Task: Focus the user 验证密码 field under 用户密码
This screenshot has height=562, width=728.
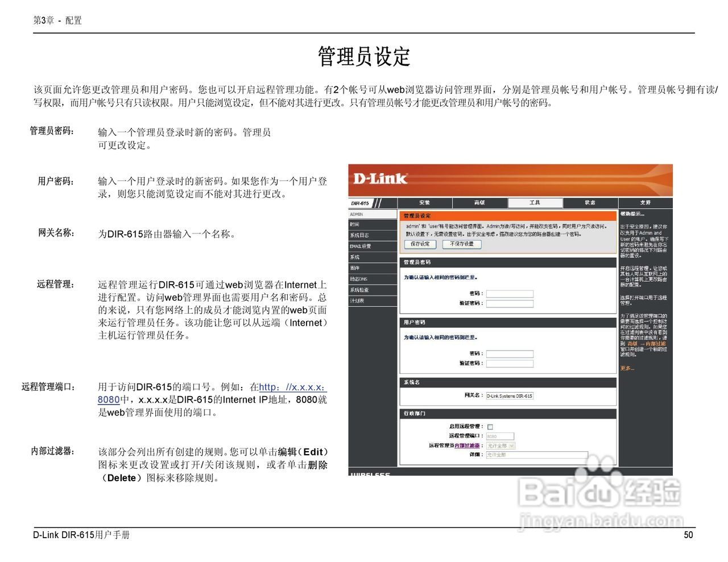Action: click(x=510, y=363)
